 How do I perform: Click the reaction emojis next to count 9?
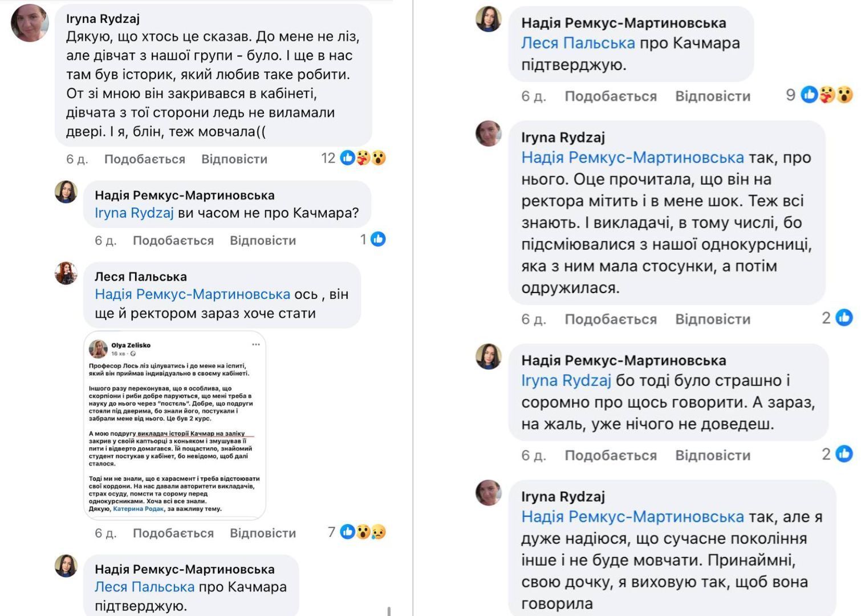[827, 95]
